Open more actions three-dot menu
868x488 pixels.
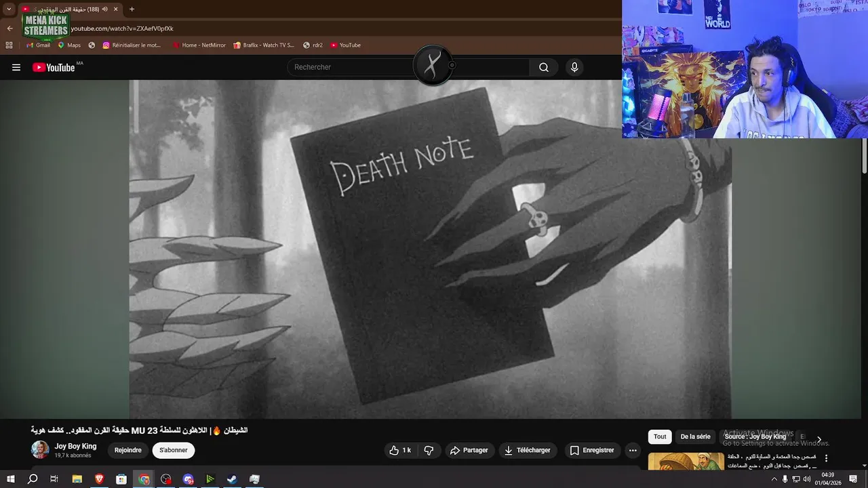point(633,450)
